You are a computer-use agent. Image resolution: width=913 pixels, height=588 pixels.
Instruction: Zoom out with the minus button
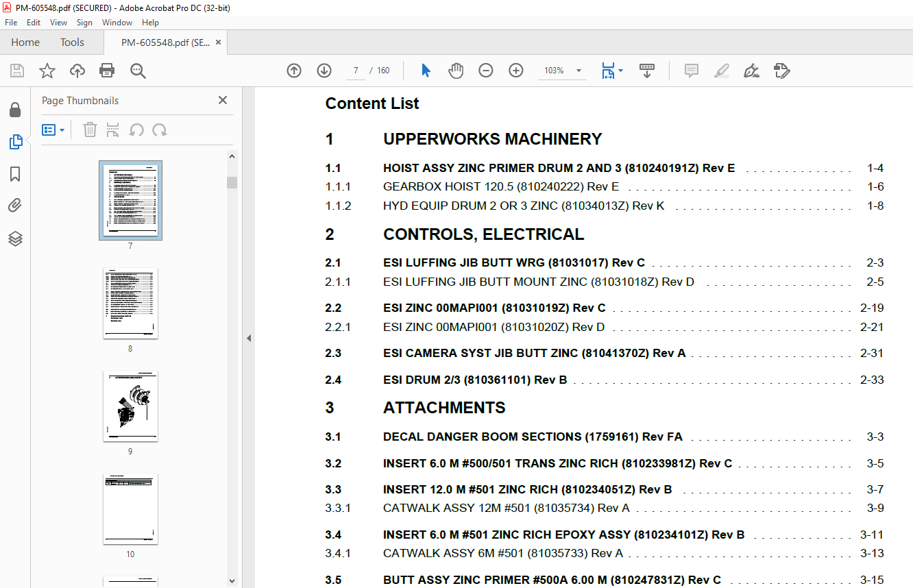(x=486, y=71)
